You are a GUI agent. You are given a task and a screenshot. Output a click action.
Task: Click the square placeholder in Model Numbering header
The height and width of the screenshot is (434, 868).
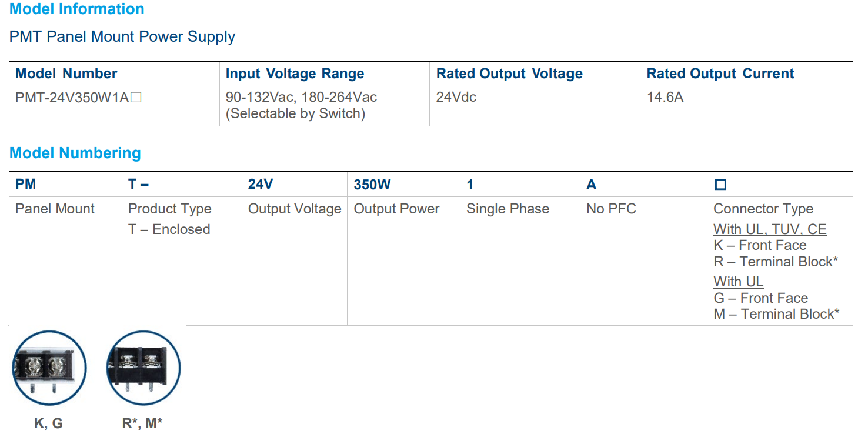[x=720, y=185]
